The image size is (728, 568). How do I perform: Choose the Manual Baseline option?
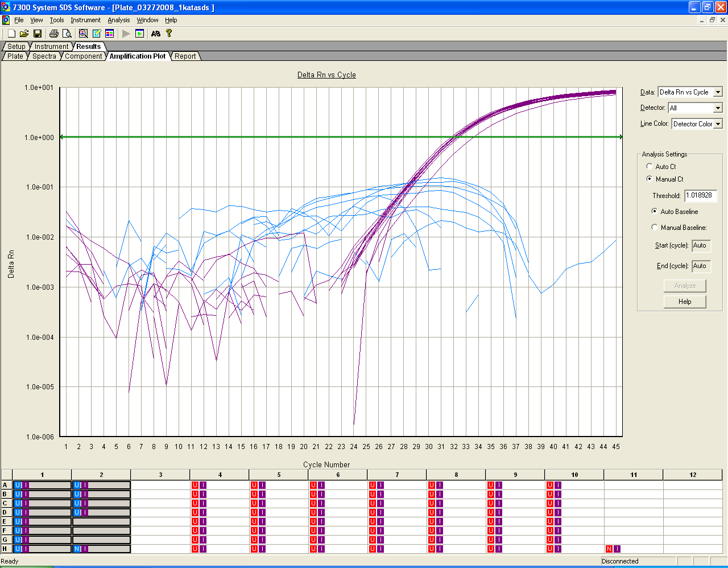coord(654,227)
